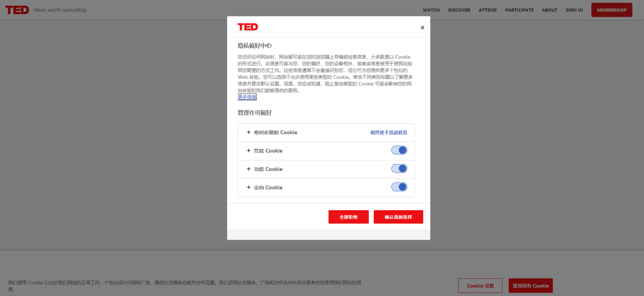Open the ABOUT menu

coord(550,10)
